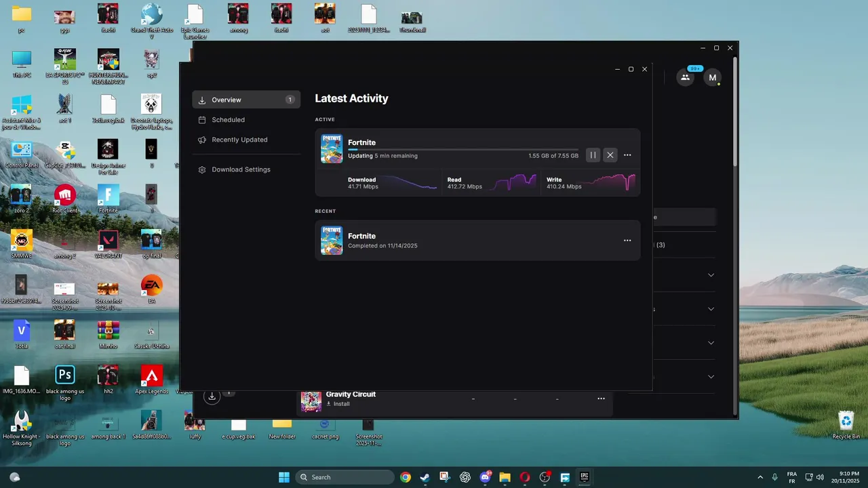Open File Explorer from the taskbar
Screen dimensions: 868x488
coord(505,477)
